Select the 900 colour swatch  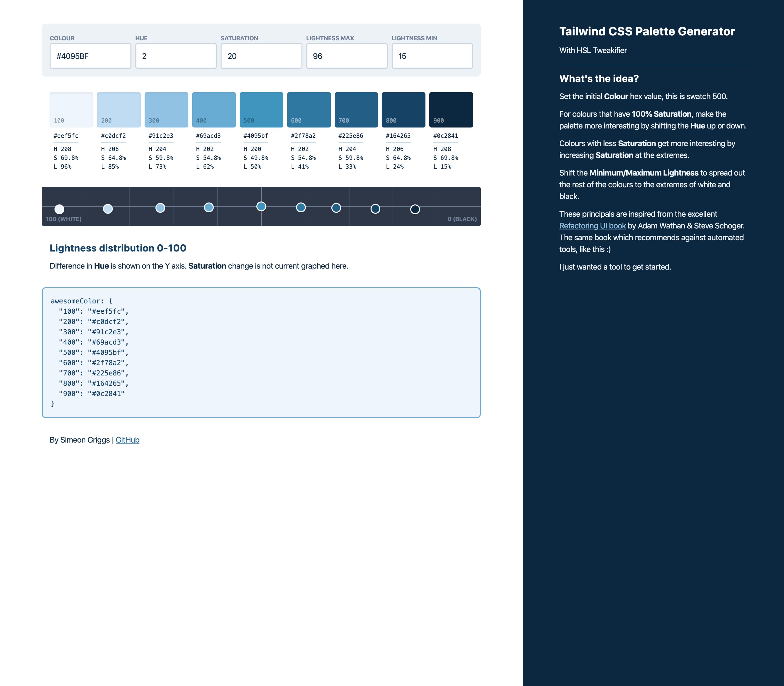(x=451, y=109)
